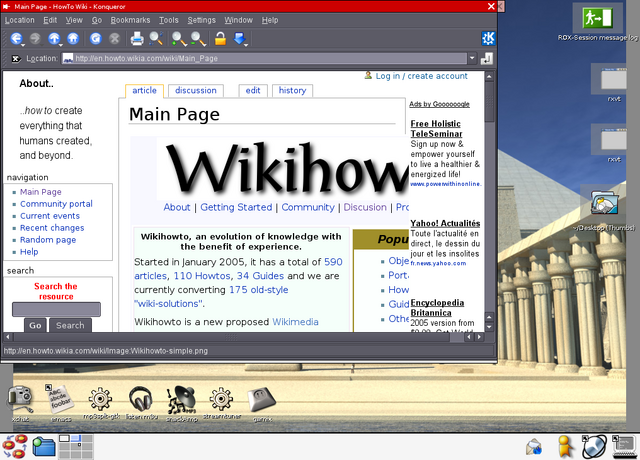Open Find with the magnifier-and-binoculars icon
Viewport: 640px width, 460px height.
[156, 38]
